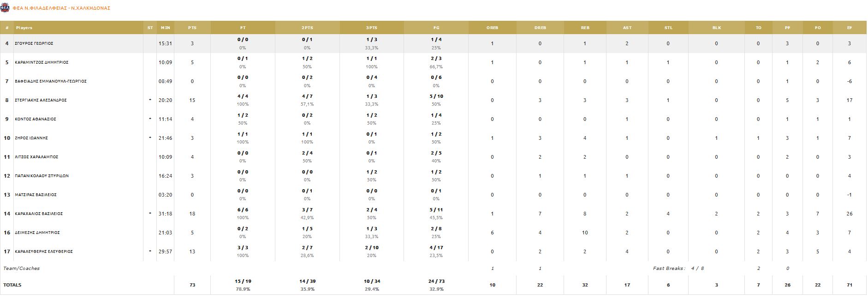This screenshot has width=868, height=299.
Task: Select player ΣΓΟΥΡΟΣ ΓΕΩΡΓΙΟΣ
Action: (34, 43)
